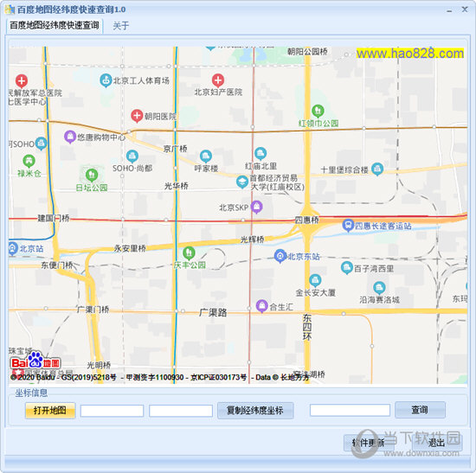Focus the second coordinate input field
The width and height of the screenshot is (476, 473).
click(x=181, y=411)
